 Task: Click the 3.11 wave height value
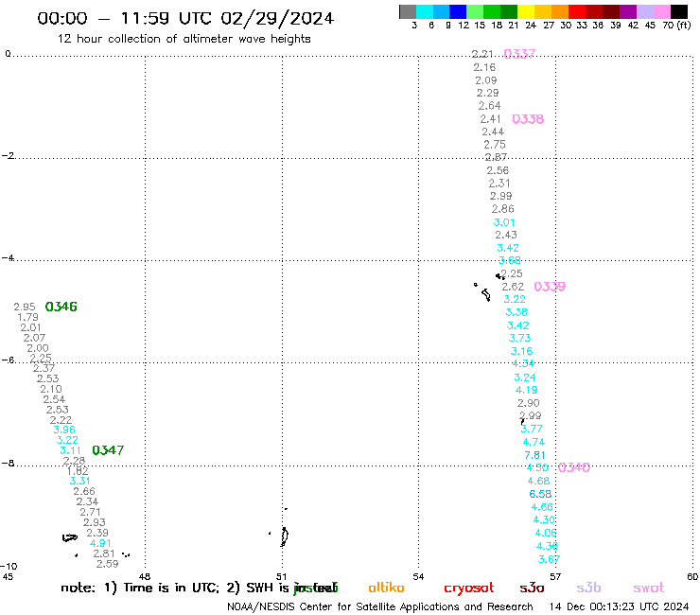click(x=70, y=450)
